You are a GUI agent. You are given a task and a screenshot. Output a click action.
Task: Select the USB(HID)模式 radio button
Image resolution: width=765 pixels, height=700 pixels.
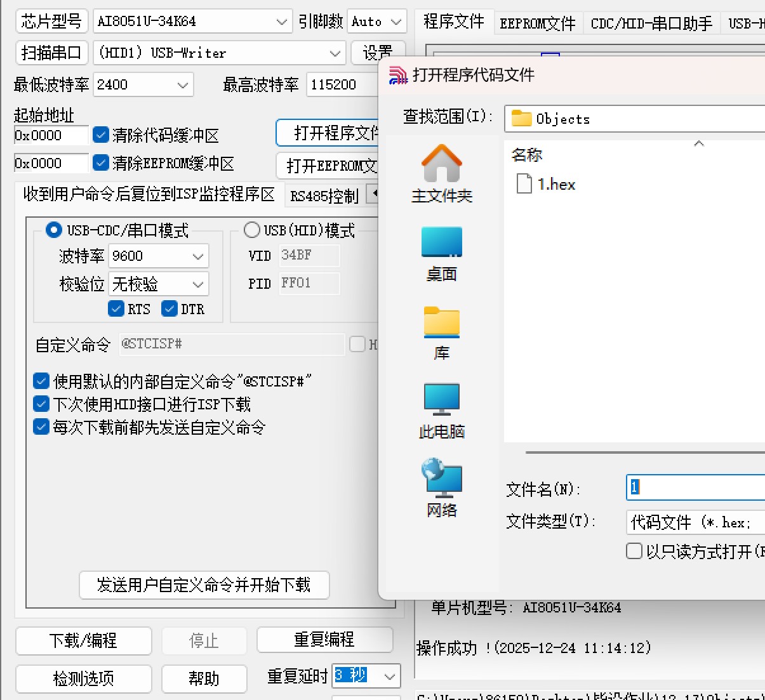click(251, 230)
